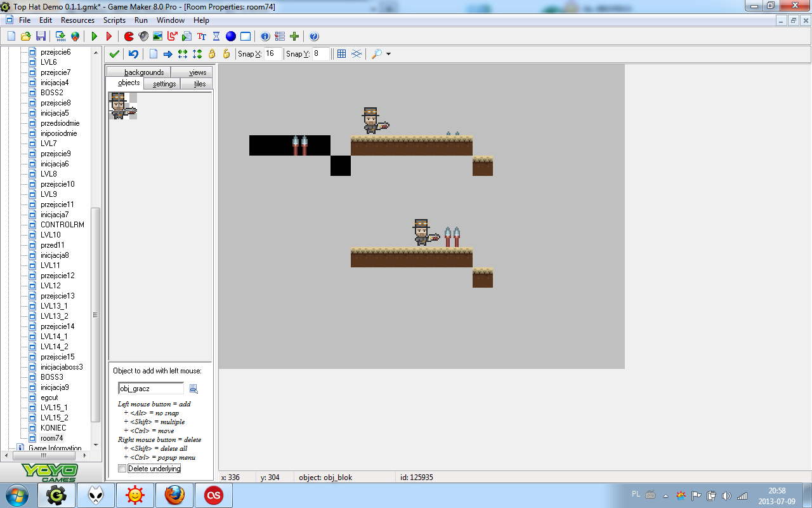Viewport: 812px width, 508px height.
Task: Open Global Game Settings from the toolbar
Action: pyautogui.click(x=280, y=36)
